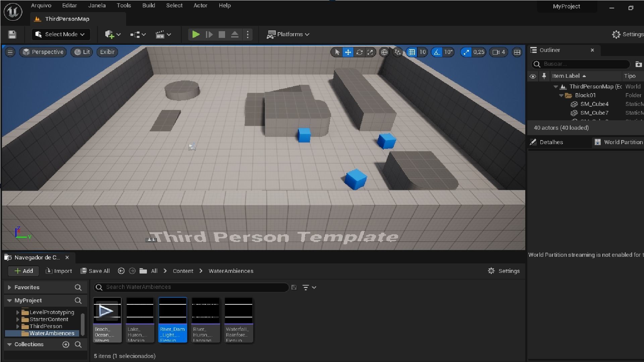
Task: Open viewport camera options hamburger icon
Action: click(x=10, y=52)
